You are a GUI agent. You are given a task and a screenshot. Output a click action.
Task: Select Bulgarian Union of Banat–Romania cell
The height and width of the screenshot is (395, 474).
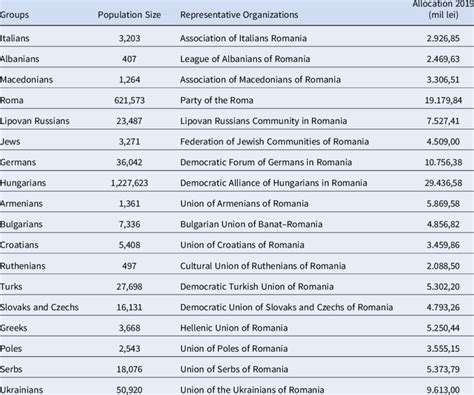251,224
